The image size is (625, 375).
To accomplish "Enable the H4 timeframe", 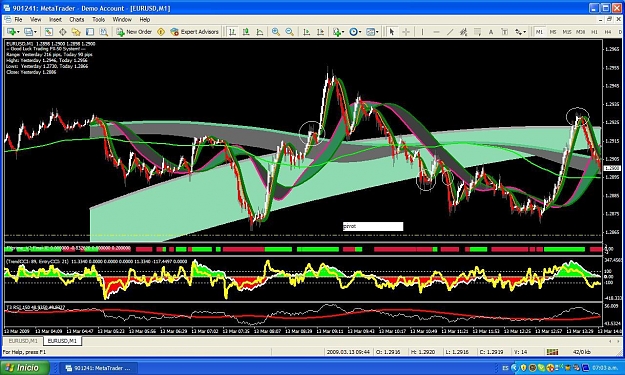I will click(x=608, y=32).
